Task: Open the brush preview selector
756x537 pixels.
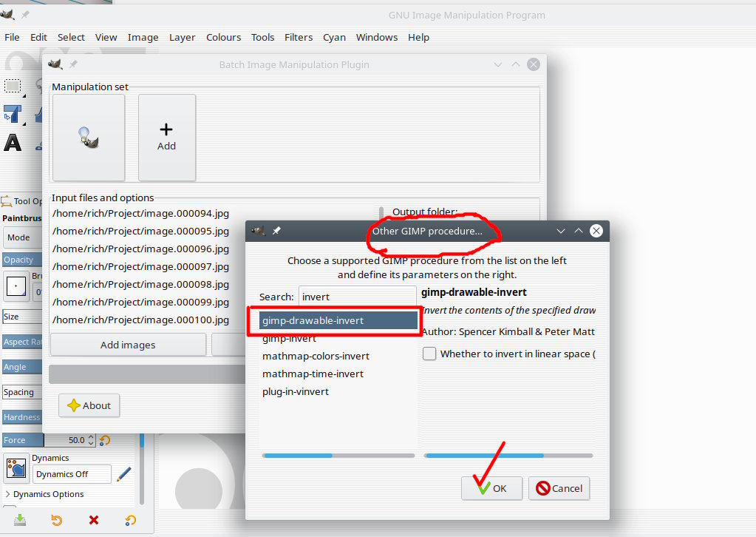Action: [16, 286]
